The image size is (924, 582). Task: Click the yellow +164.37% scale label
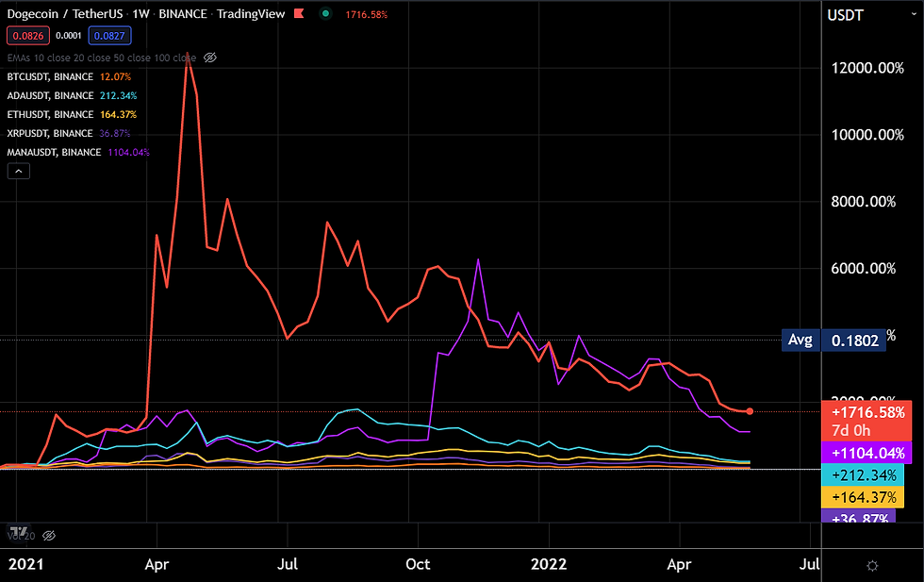[x=863, y=497]
